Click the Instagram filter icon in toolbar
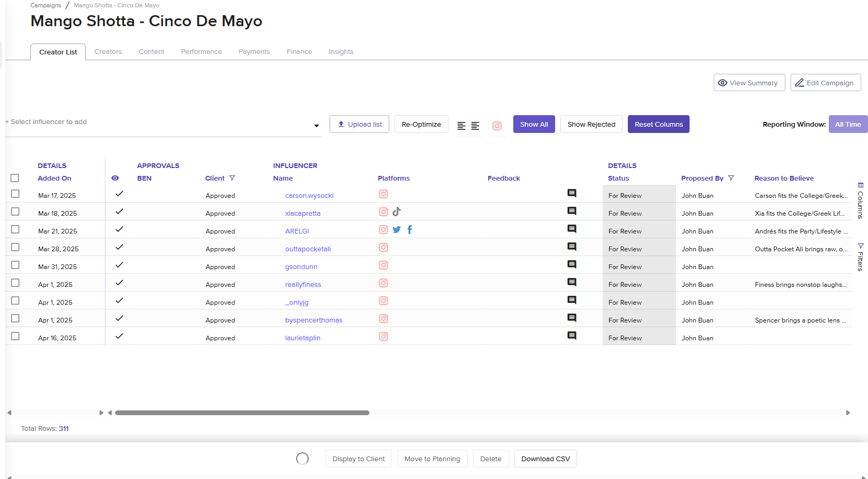Viewport: 868px width, 479px height. tap(497, 126)
